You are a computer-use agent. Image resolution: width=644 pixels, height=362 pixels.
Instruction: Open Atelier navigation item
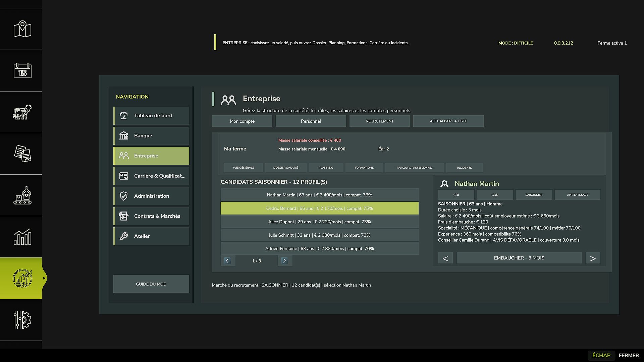click(151, 236)
